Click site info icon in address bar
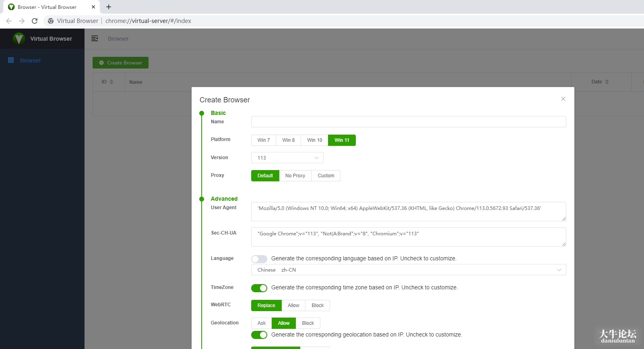The height and width of the screenshot is (349, 644). tap(51, 21)
